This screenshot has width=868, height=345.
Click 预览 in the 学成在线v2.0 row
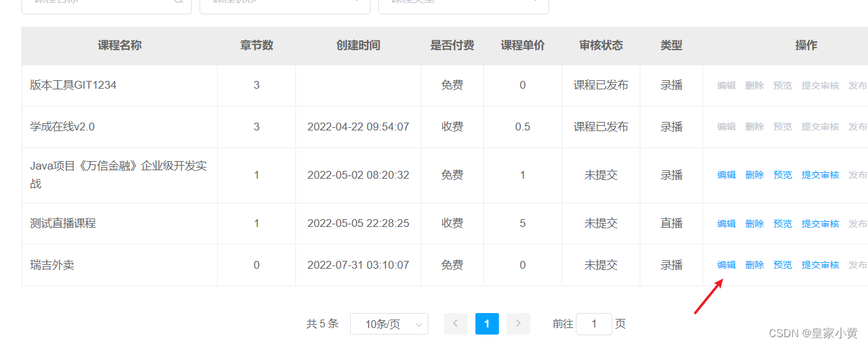point(783,127)
